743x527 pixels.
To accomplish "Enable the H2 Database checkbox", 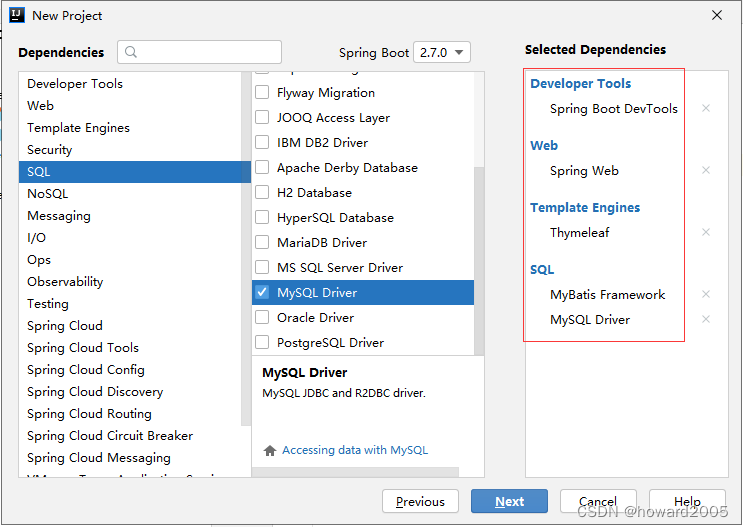I will click(x=262, y=192).
